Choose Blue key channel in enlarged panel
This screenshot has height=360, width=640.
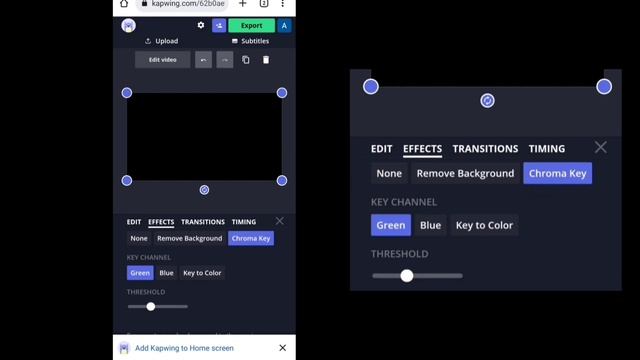pos(430,225)
